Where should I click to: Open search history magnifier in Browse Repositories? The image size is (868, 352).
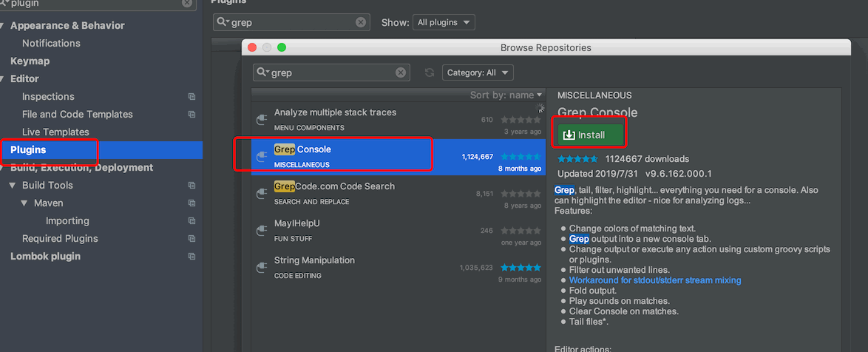pos(262,72)
